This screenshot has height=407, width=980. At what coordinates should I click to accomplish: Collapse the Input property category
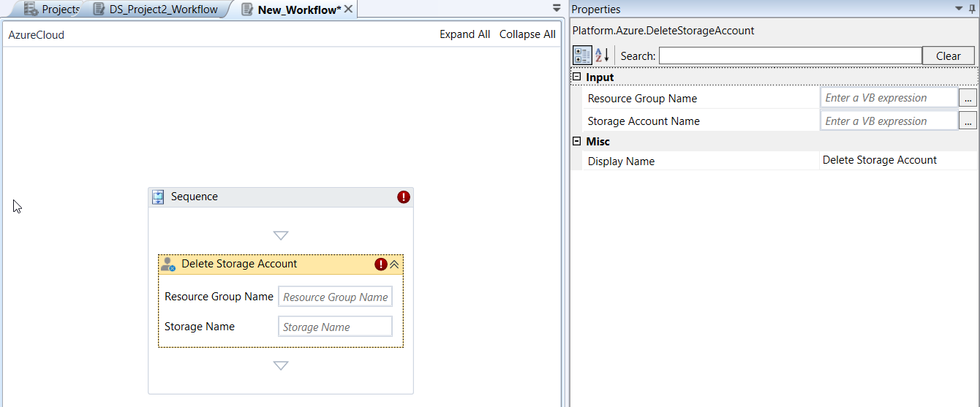[576, 77]
